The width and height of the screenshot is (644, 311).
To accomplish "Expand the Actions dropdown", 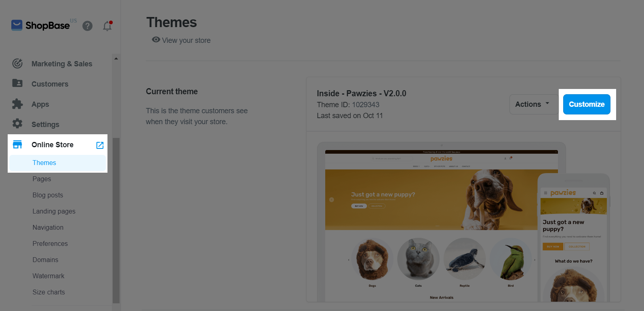I will [533, 104].
